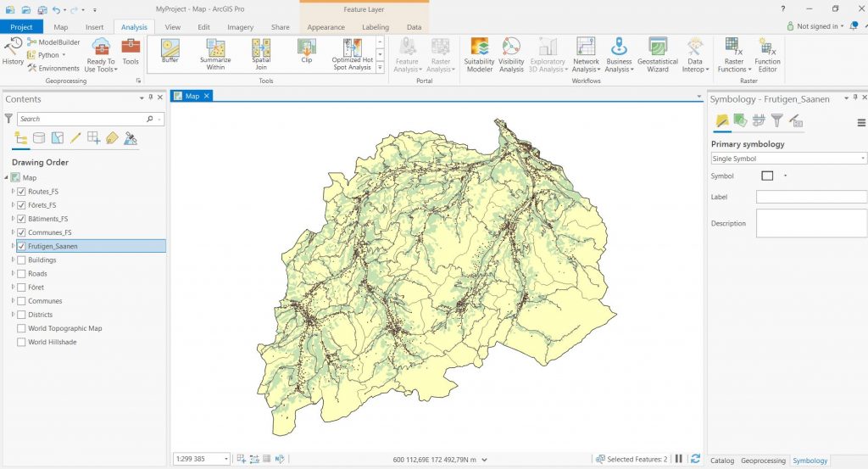Open the Buffer geoprocessing tool
This screenshot has height=469, width=868.
(170, 53)
